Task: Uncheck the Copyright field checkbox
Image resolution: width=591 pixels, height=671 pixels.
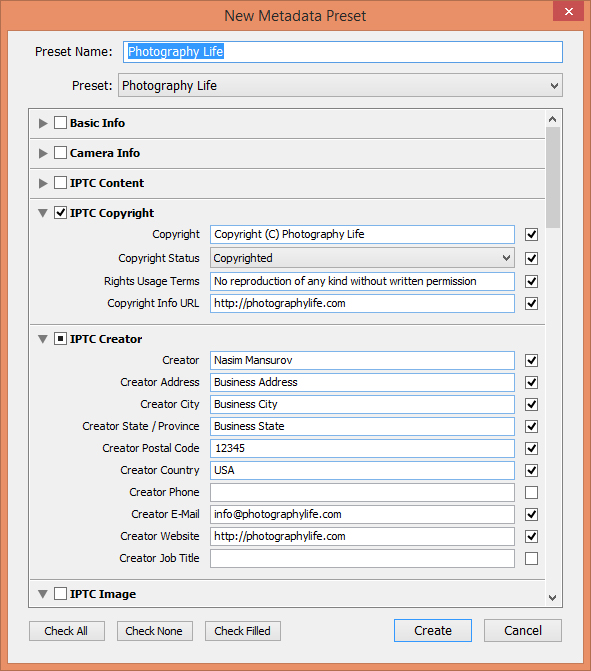Action: tap(532, 235)
